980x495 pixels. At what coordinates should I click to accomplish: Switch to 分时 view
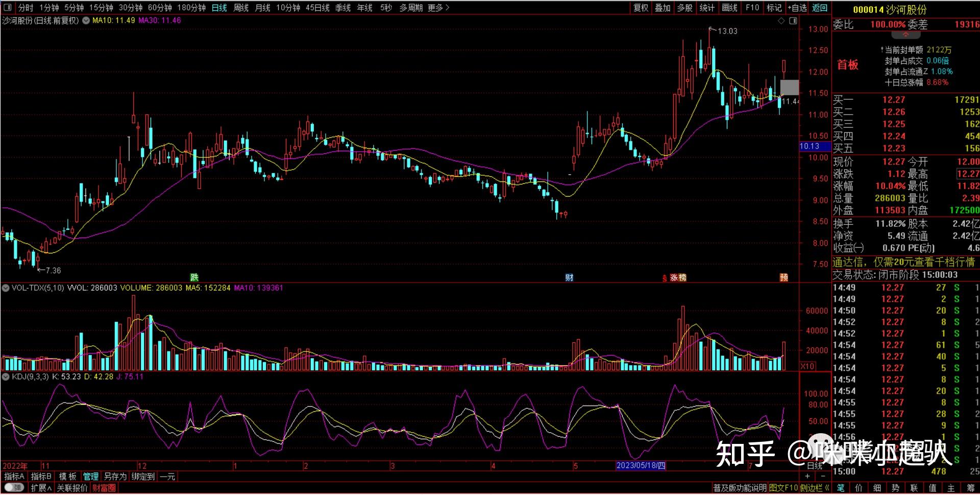(26, 8)
